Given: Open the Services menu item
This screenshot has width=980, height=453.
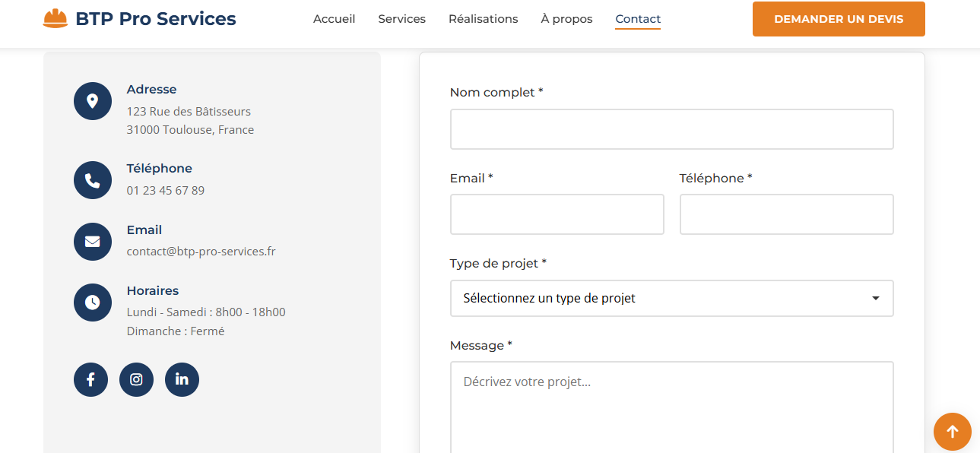Looking at the screenshot, I should point(401,19).
